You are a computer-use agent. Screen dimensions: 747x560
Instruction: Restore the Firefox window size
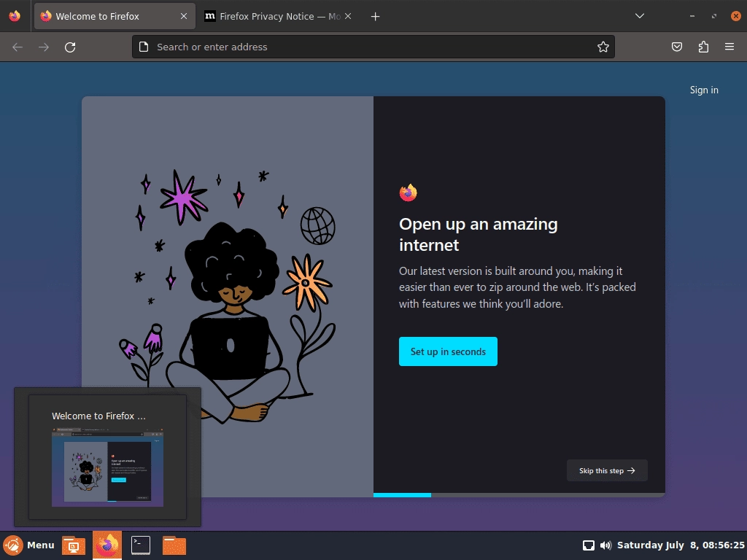tap(714, 16)
